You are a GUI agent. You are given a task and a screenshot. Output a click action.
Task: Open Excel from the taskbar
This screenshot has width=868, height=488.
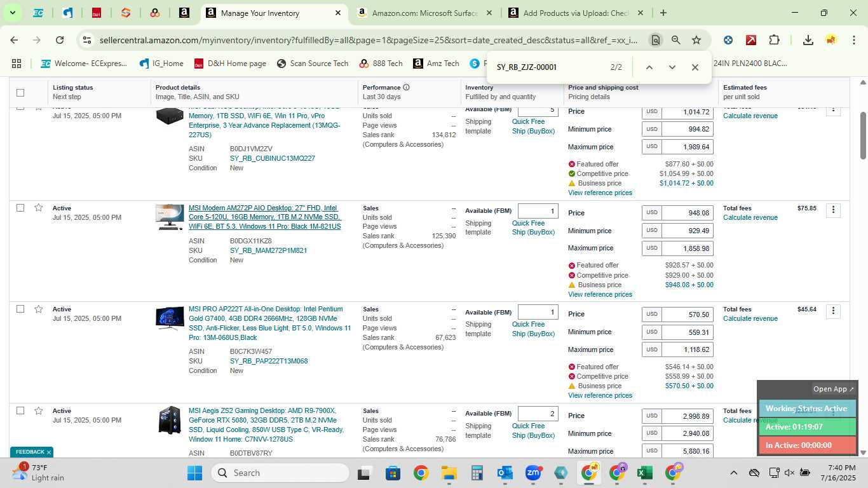[644, 473]
